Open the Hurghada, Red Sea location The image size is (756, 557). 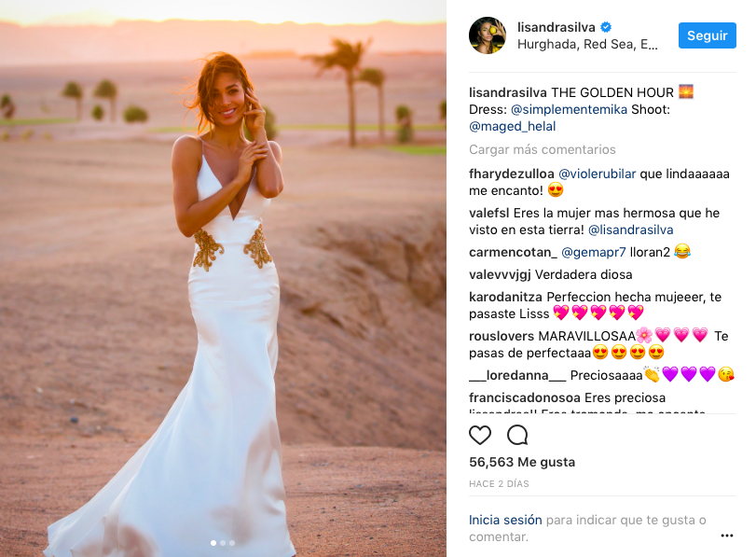(587, 45)
